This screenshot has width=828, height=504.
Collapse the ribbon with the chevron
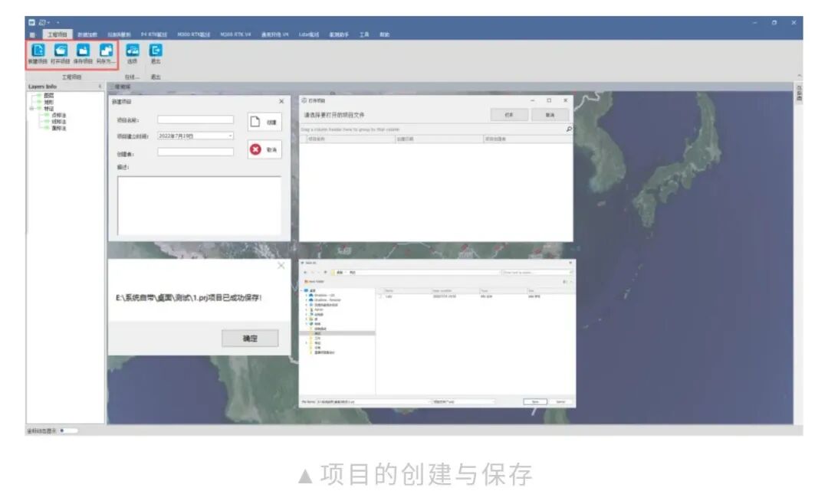pyautogui.click(x=800, y=76)
